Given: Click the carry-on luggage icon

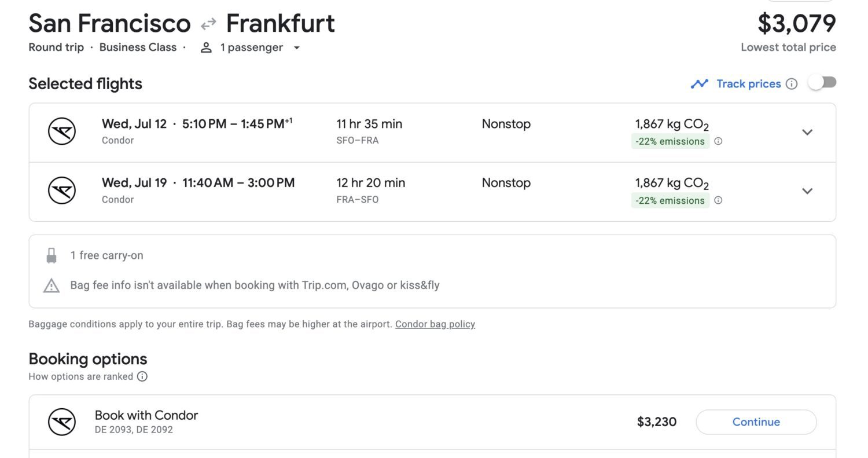Looking at the screenshot, I should pyautogui.click(x=52, y=255).
